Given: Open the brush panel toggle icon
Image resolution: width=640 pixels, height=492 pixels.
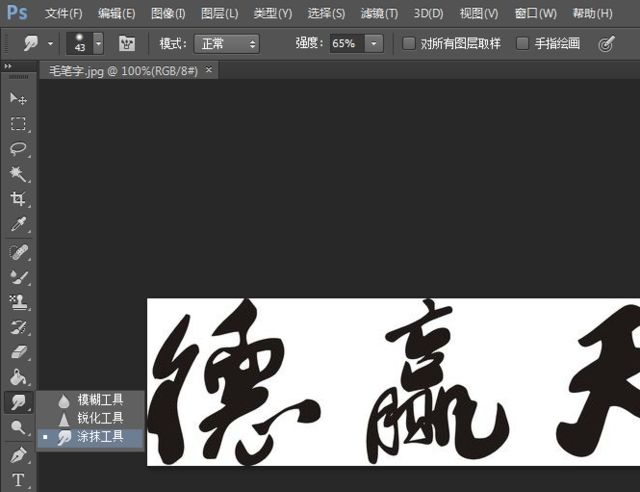Looking at the screenshot, I should (x=127, y=44).
